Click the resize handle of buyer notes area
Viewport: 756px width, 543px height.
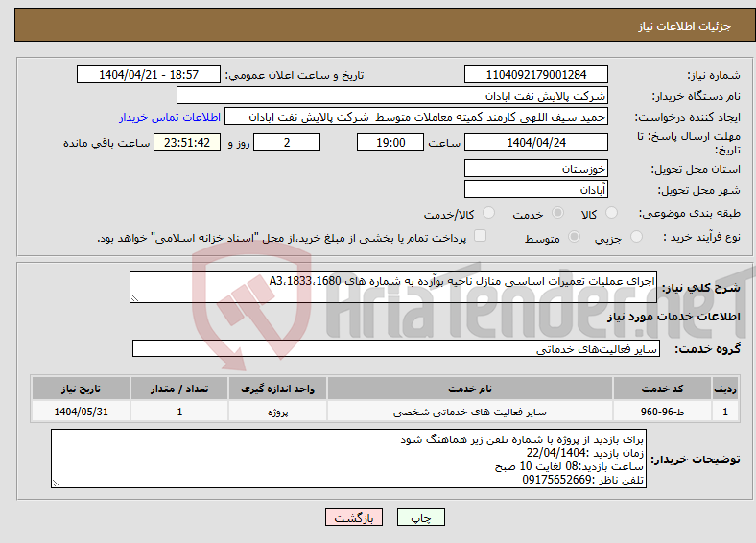click(56, 484)
